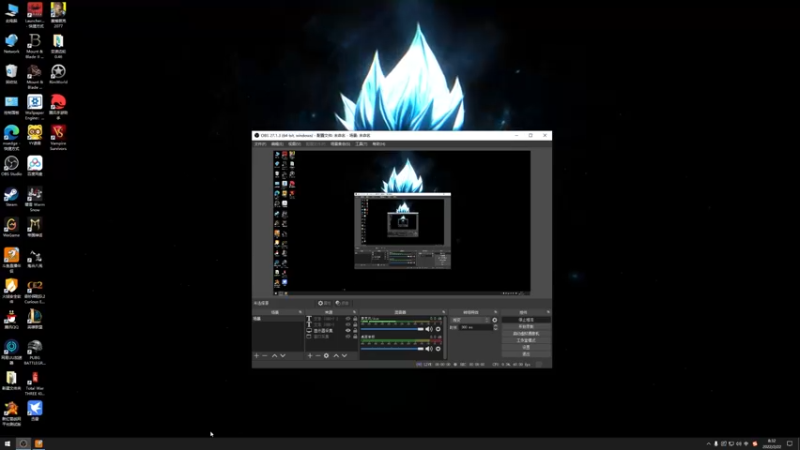
Task: Move the scene up with the arrow icon
Action: pyautogui.click(x=274, y=356)
